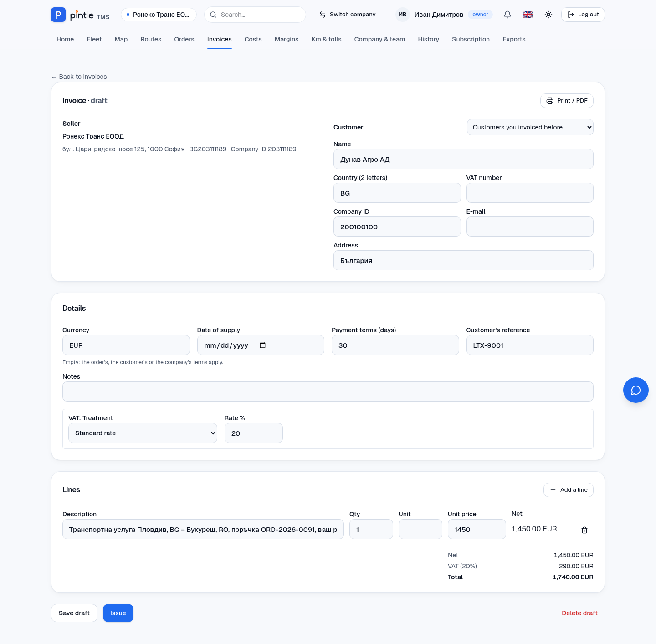Change language via the UK flag icon
Image resolution: width=656 pixels, height=644 pixels.
(x=528, y=15)
